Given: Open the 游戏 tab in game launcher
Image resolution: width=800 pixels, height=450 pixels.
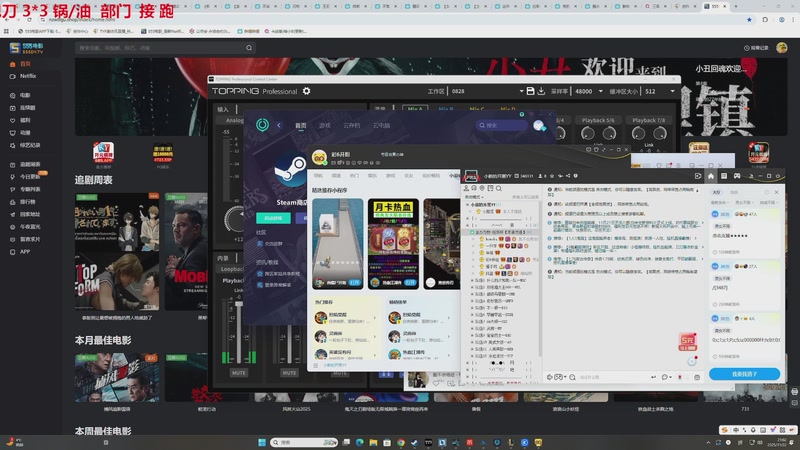Looking at the screenshot, I should pos(324,125).
